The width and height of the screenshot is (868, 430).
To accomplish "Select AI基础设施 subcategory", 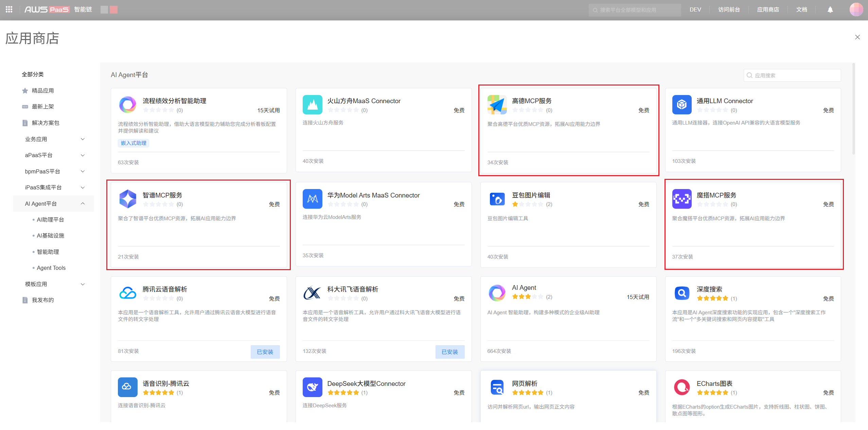I will [50, 236].
